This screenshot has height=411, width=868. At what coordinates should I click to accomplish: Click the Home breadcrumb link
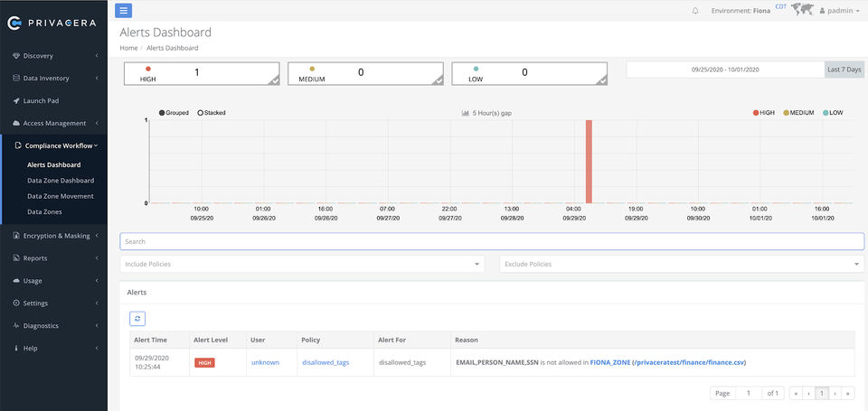[128, 48]
